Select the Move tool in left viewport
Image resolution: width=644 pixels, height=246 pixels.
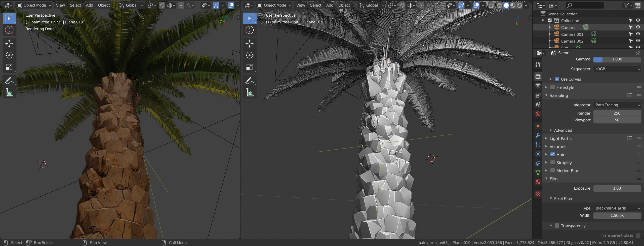click(x=9, y=44)
